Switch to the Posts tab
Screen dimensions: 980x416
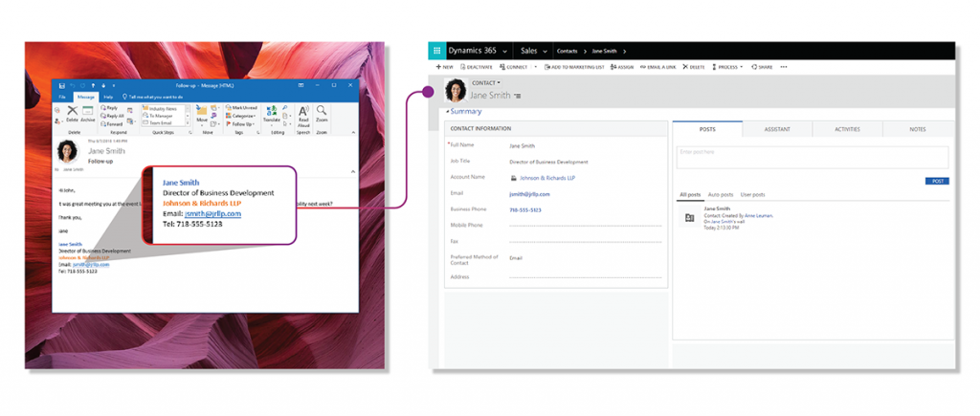(x=707, y=129)
